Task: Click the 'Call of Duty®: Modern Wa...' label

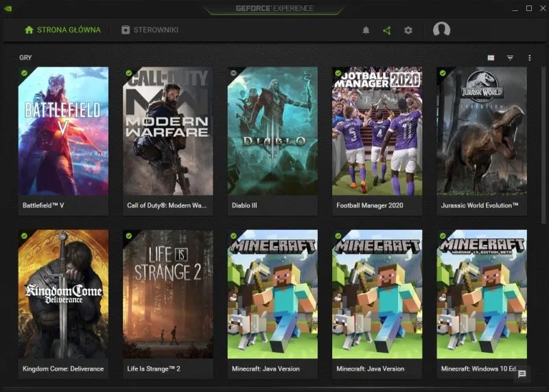Action: click(x=167, y=205)
